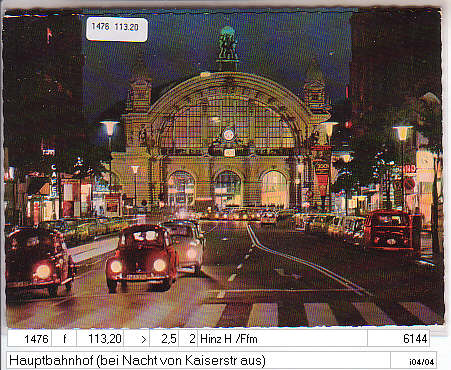Image resolution: width=451 pixels, height=370 pixels.
Task: Click the record number field 1476
Action: coord(30,339)
